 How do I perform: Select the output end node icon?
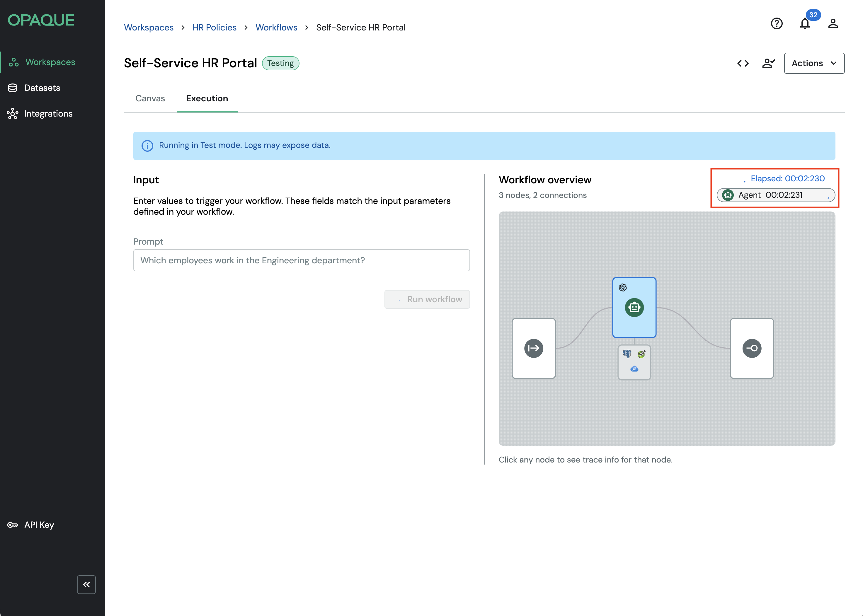click(x=751, y=348)
